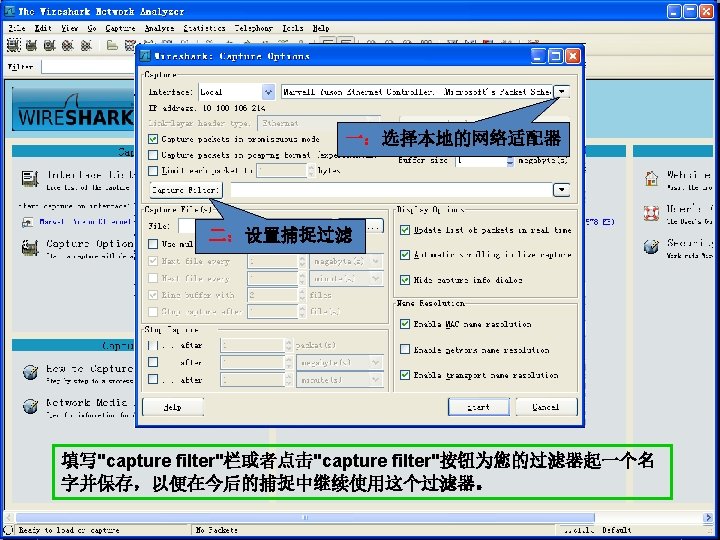The height and width of the screenshot is (540, 720).
Task: Check stop capture after minute(s) box
Action: click(153, 379)
